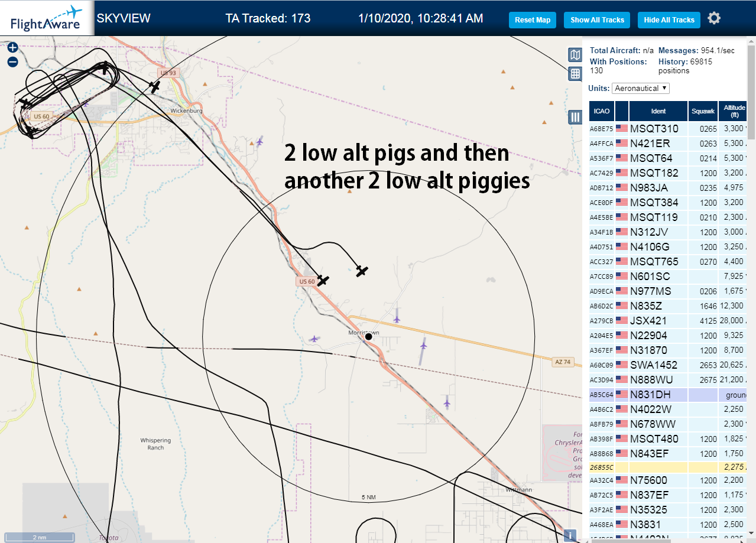Sort by flag column header
Screen dimensions: 756x543
click(622, 111)
